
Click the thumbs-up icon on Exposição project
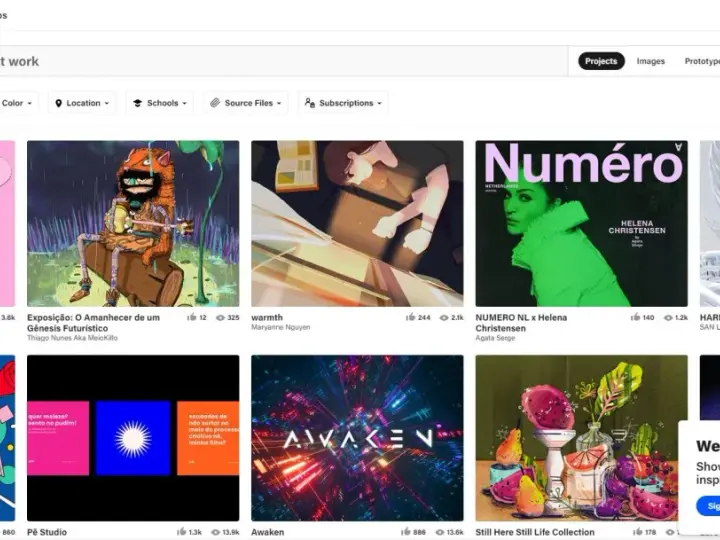[192, 317]
